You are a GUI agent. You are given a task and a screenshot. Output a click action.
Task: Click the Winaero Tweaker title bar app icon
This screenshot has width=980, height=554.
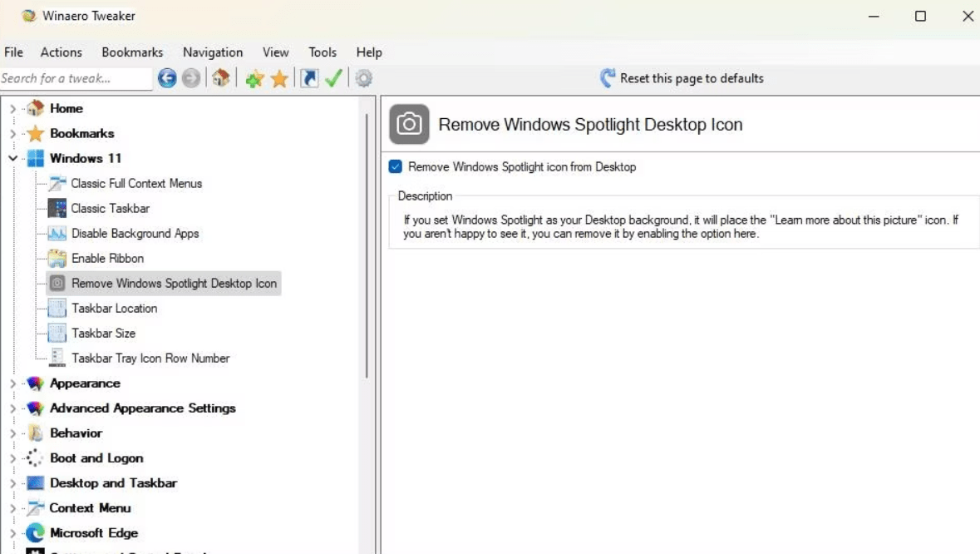tap(29, 16)
